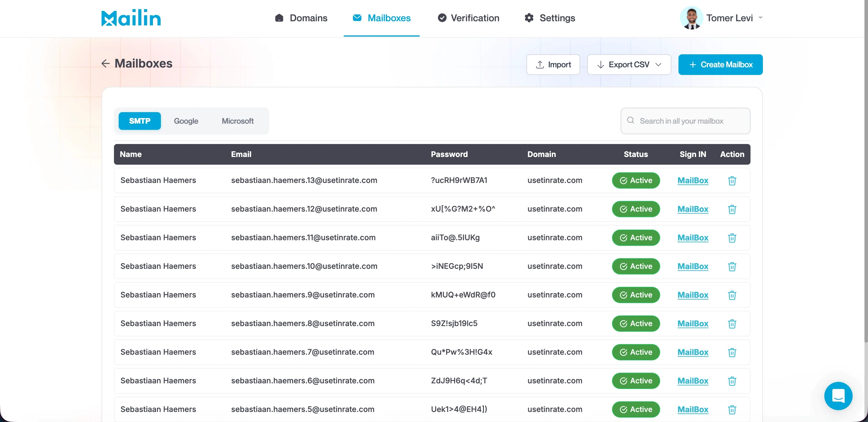Click the Mailin logo
Viewport: 868px width, 422px height.
coord(131,18)
